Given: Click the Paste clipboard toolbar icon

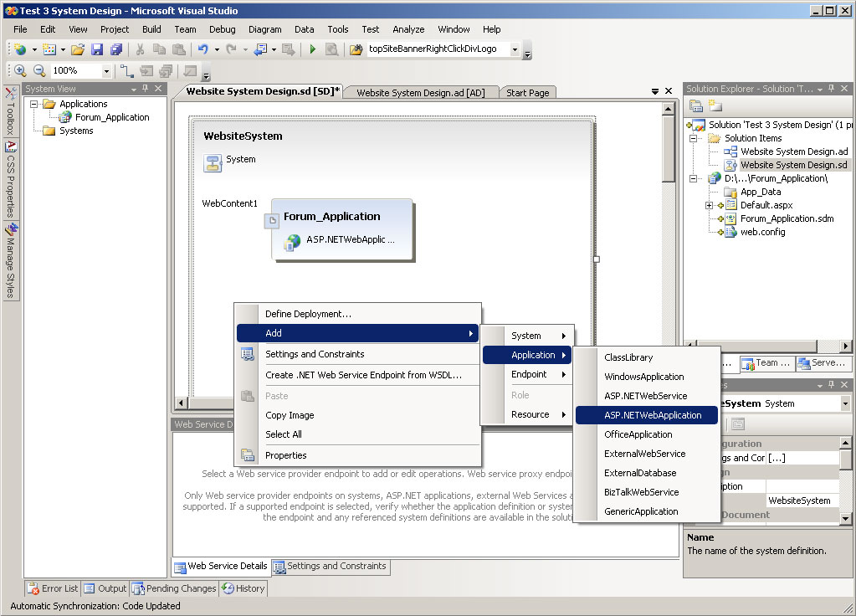Looking at the screenshot, I should pos(178,49).
